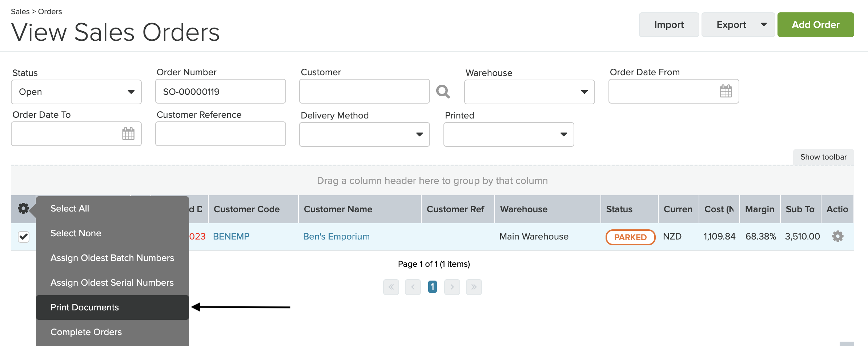Uncheck the selected sales order row
The height and width of the screenshot is (346, 868).
click(23, 236)
